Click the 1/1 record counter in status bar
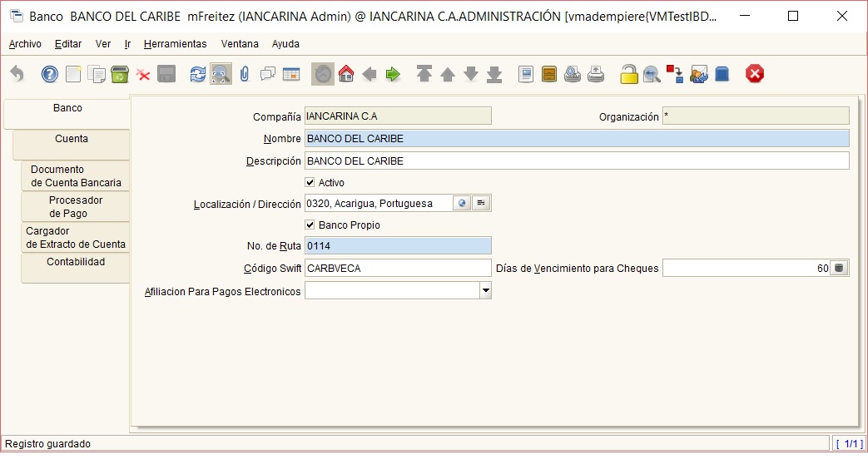Screen dimensions: 868x474 point(849,443)
